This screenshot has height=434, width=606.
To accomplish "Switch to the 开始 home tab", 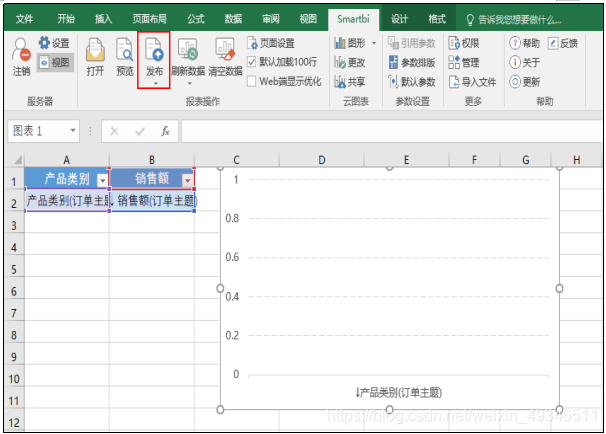I will [66, 19].
